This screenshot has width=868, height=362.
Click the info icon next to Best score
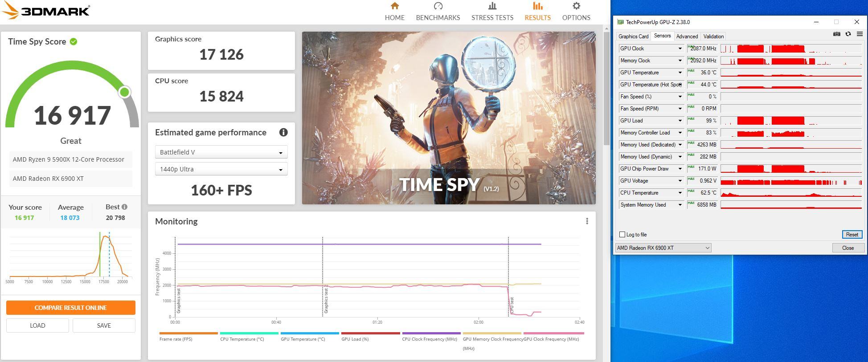coord(124,207)
